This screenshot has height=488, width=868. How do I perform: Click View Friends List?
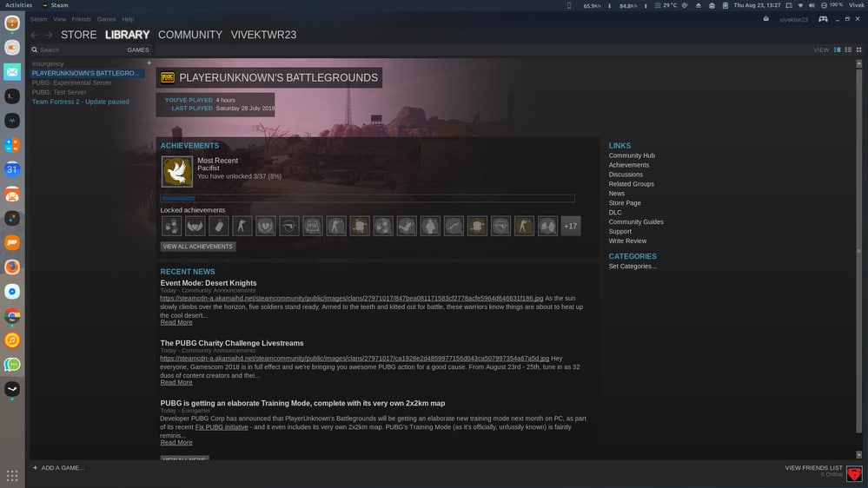coord(814,467)
